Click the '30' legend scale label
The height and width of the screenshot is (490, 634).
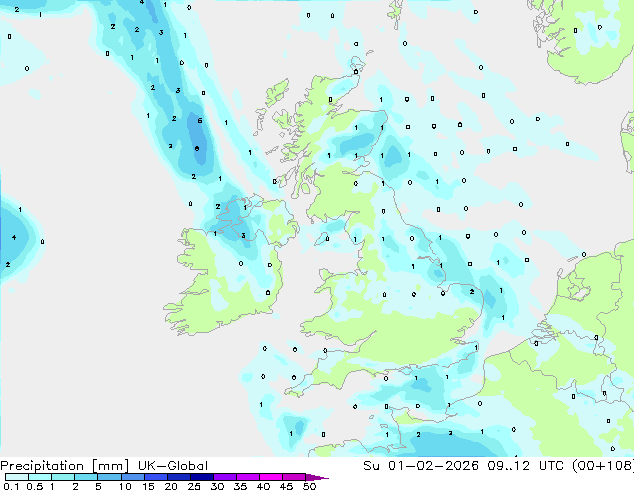[217, 486]
